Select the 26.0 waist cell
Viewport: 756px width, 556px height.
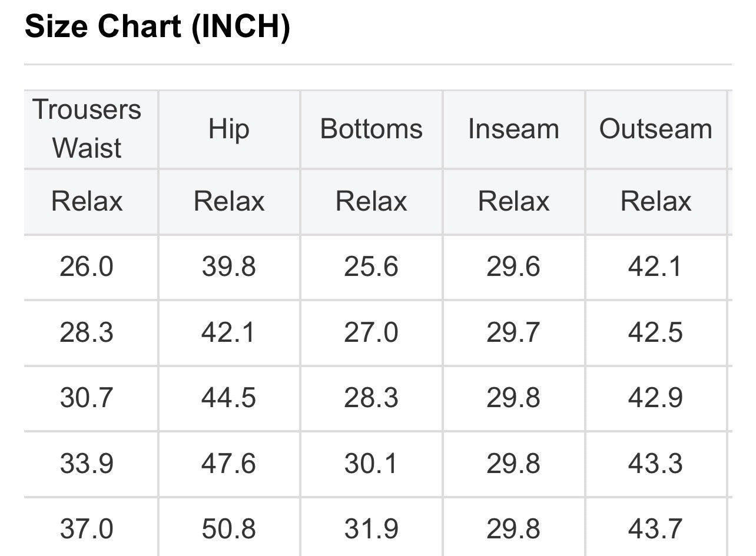(87, 267)
